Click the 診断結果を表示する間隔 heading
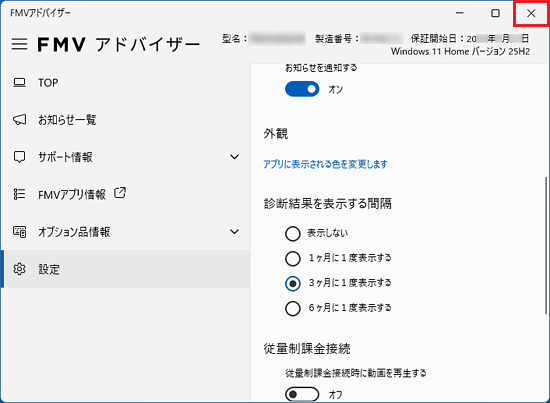 click(x=328, y=203)
